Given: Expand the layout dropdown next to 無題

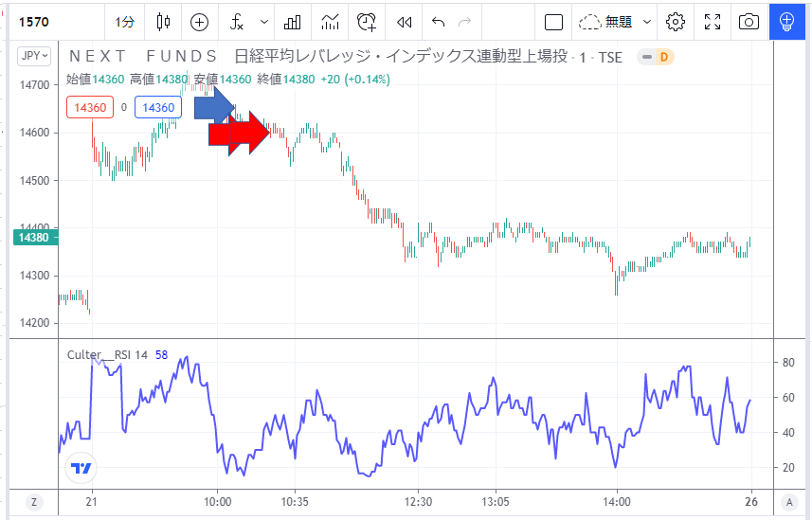Looking at the screenshot, I should pyautogui.click(x=647, y=22).
